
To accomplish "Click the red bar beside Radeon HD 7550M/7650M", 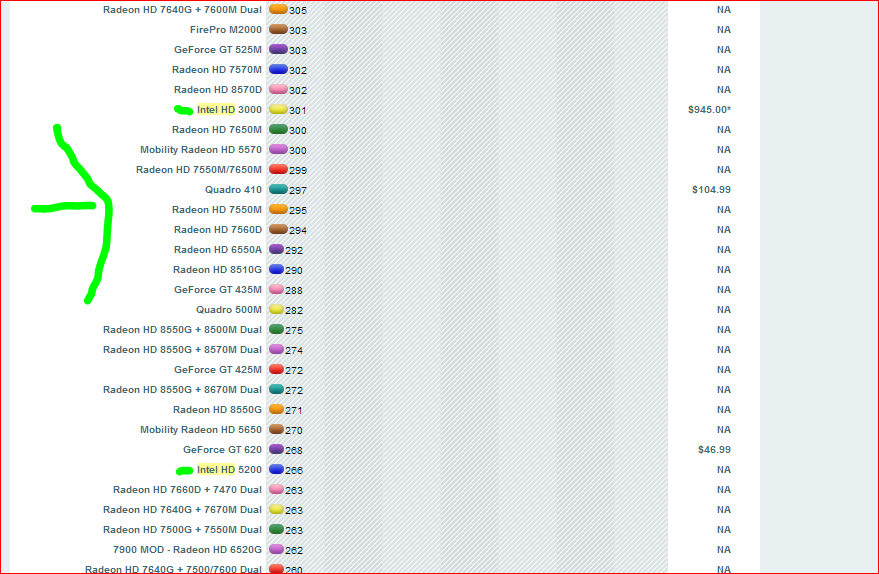I will click(x=278, y=169).
